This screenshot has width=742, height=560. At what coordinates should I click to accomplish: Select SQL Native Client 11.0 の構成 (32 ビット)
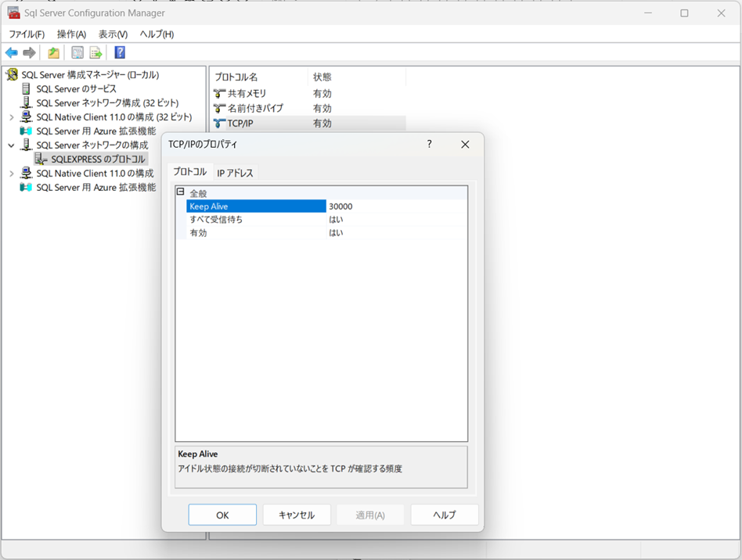[x=114, y=117]
